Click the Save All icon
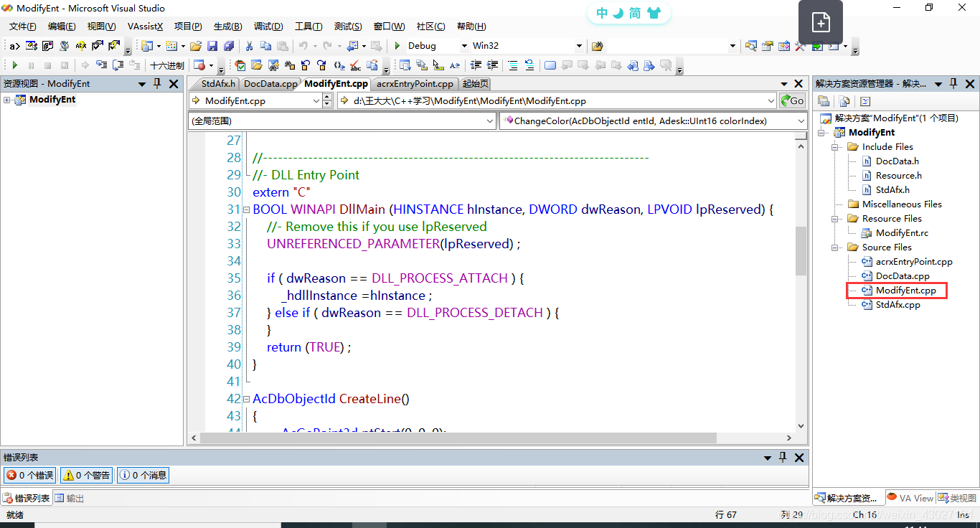 click(x=229, y=46)
